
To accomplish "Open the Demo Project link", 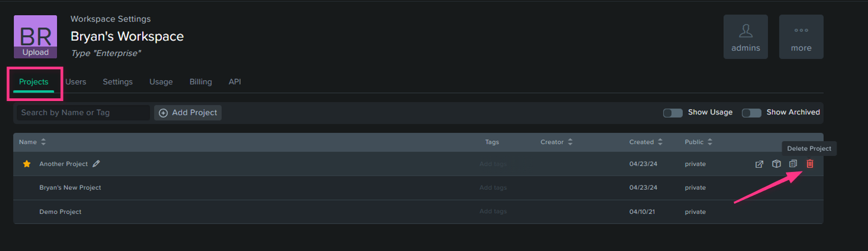I will point(60,212).
